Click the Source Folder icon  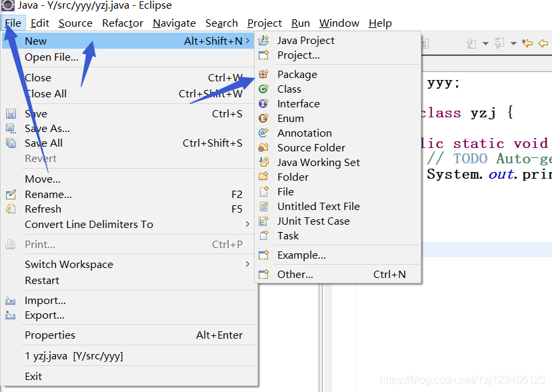[x=264, y=148]
